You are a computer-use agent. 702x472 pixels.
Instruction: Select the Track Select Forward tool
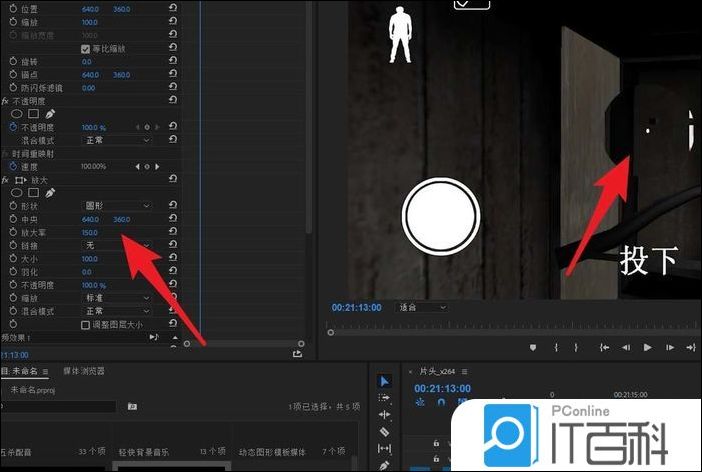pos(384,398)
